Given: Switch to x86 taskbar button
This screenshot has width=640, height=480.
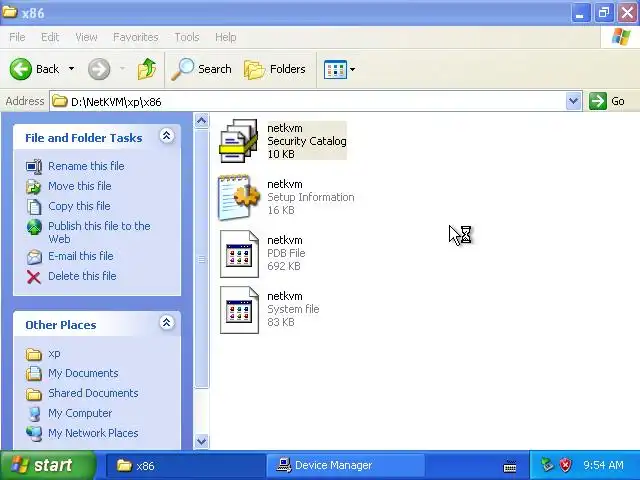Looking at the screenshot, I should tap(184, 465).
